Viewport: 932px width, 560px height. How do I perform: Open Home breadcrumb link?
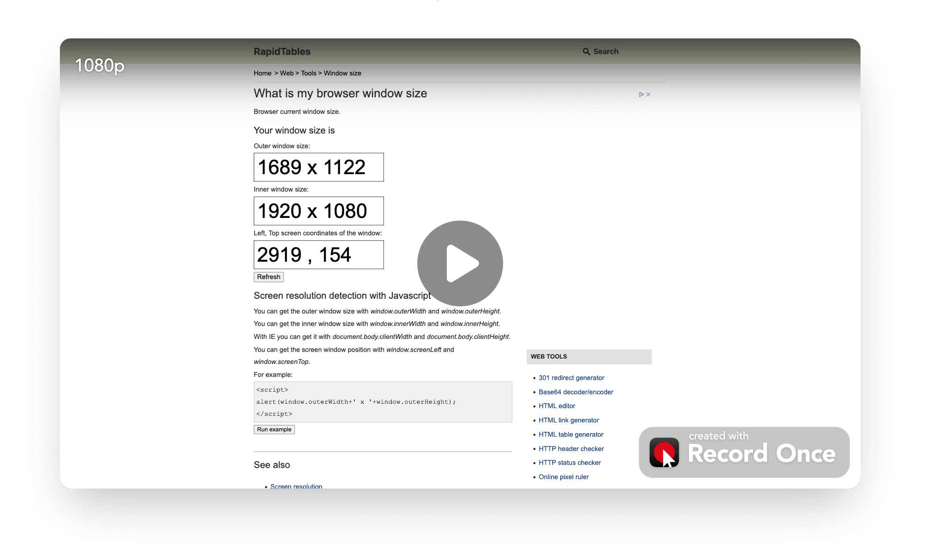click(262, 73)
